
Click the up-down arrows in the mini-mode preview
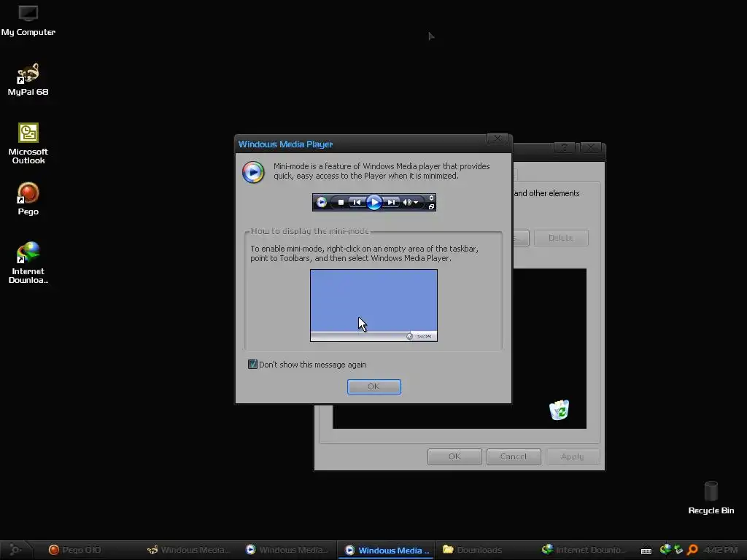[x=431, y=198]
